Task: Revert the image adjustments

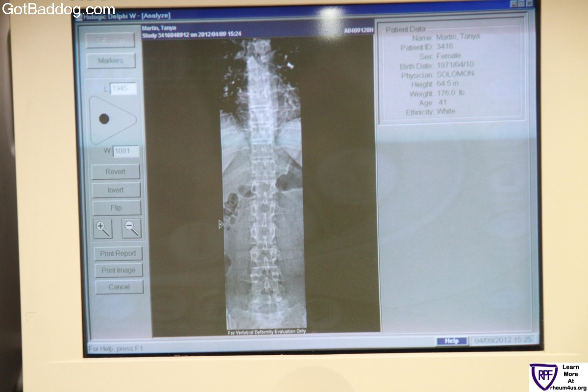Action: 116,172
